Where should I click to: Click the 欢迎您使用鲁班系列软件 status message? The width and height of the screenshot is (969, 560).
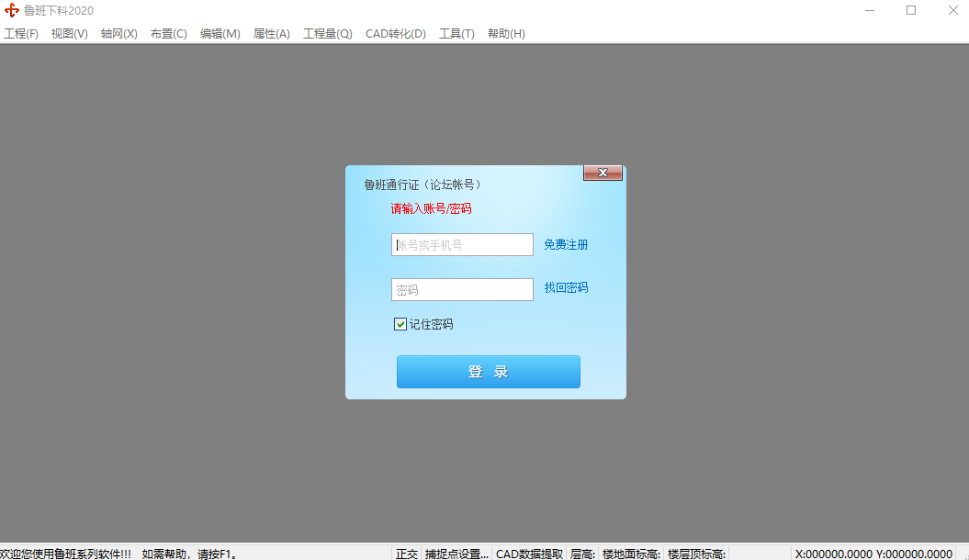click(65, 554)
